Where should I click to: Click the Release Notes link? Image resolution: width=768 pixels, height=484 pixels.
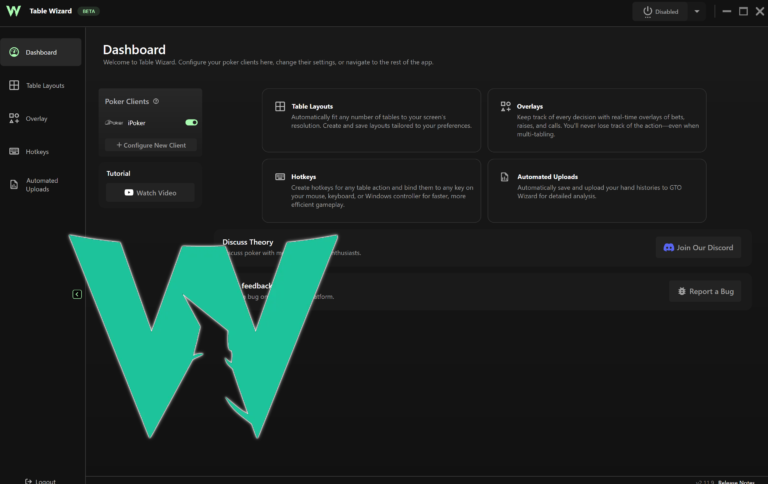pyautogui.click(x=736, y=482)
